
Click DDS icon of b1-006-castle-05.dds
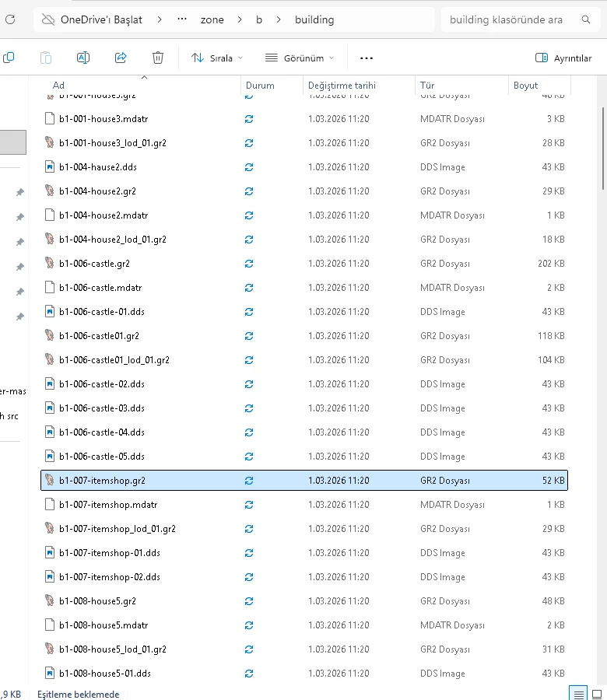pyautogui.click(x=50, y=456)
